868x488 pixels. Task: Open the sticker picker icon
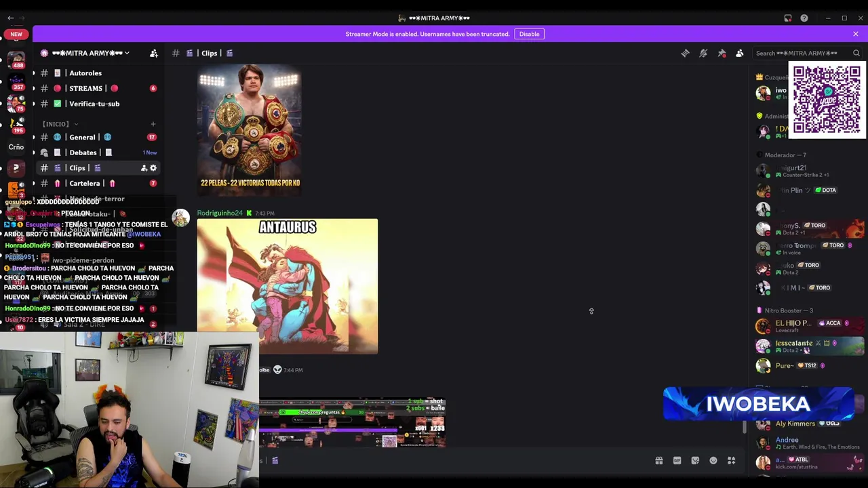(695, 461)
